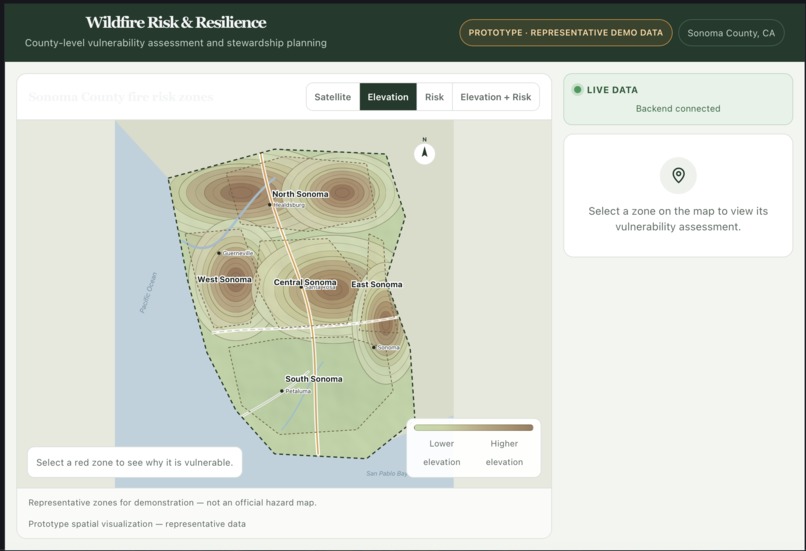Click the Pacific Ocean map label
The height and width of the screenshot is (551, 806).
(148, 293)
